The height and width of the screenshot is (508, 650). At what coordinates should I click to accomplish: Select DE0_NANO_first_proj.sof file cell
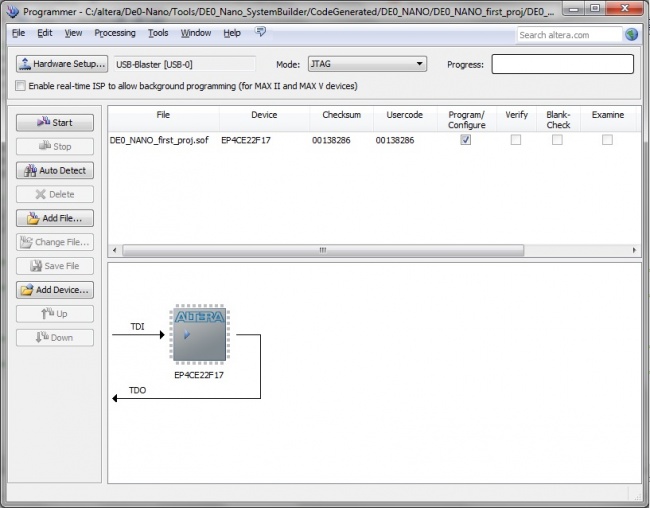click(159, 140)
